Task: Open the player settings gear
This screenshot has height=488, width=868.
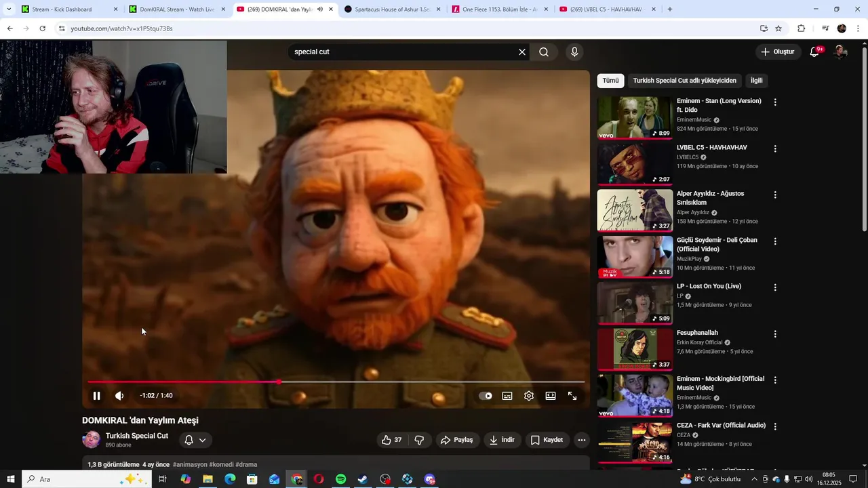Action: coord(529,396)
